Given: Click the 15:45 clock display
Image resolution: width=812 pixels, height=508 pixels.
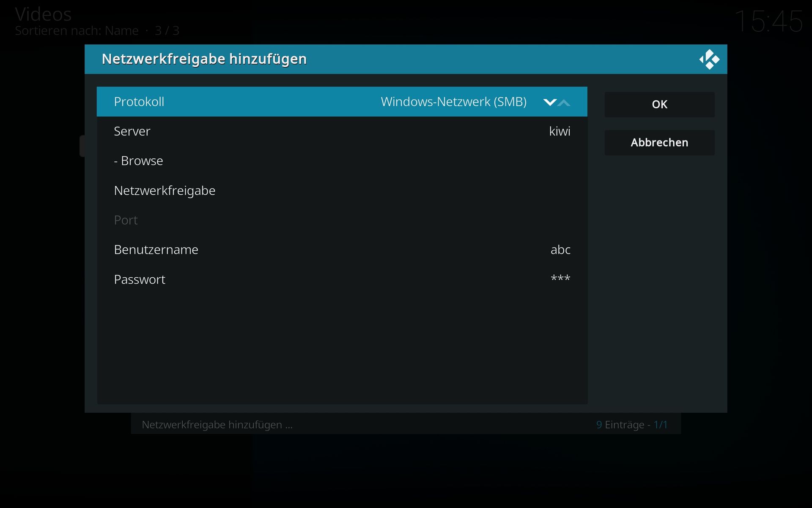Looking at the screenshot, I should pos(768,21).
